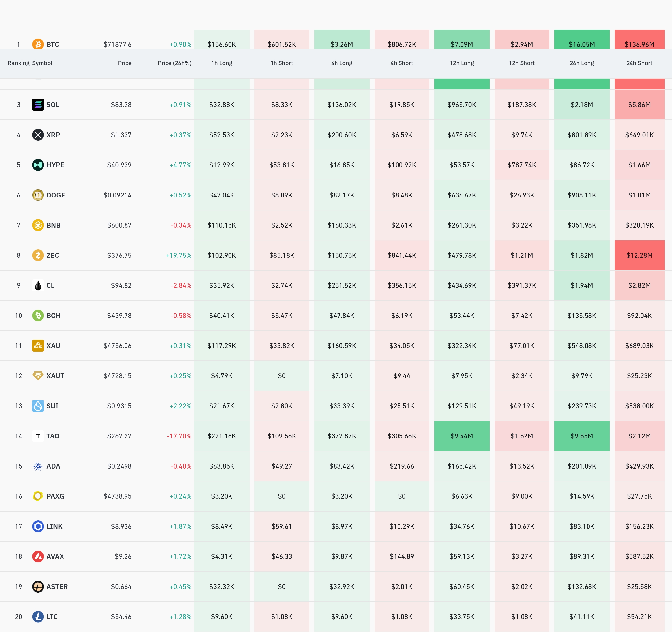
Task: Click ZEC 24h Short $12.28M red cell
Action: tap(639, 255)
